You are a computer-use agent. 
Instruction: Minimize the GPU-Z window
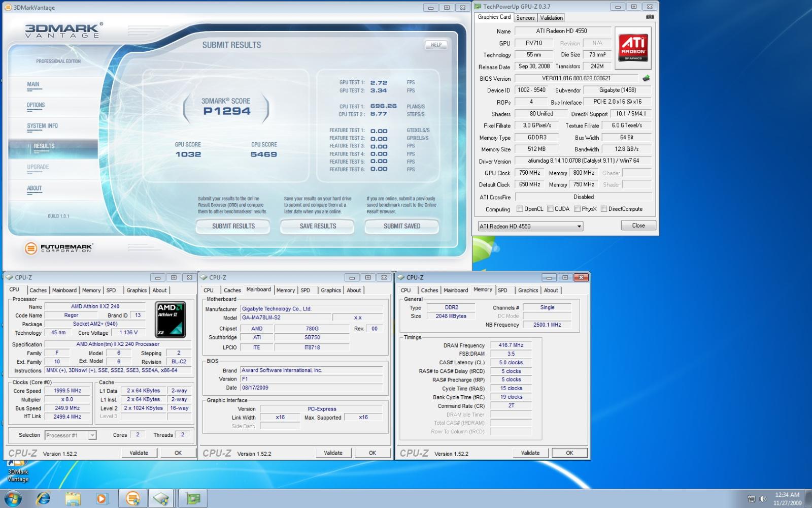coord(617,7)
